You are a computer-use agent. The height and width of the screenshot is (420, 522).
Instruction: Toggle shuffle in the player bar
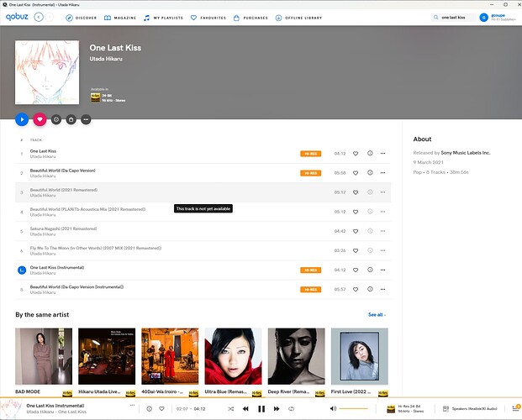coord(230,408)
